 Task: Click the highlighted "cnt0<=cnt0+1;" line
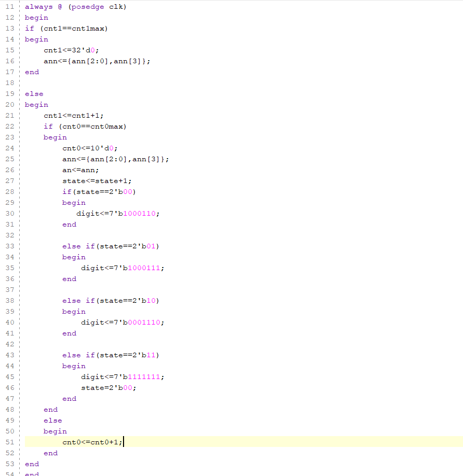tap(92, 442)
